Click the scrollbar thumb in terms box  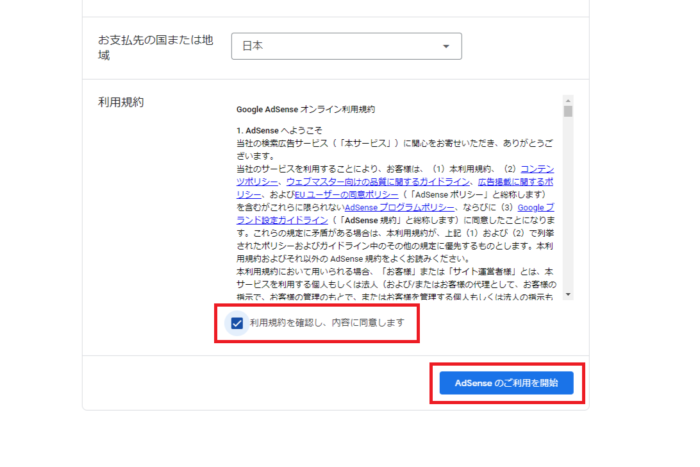pyautogui.click(x=568, y=111)
